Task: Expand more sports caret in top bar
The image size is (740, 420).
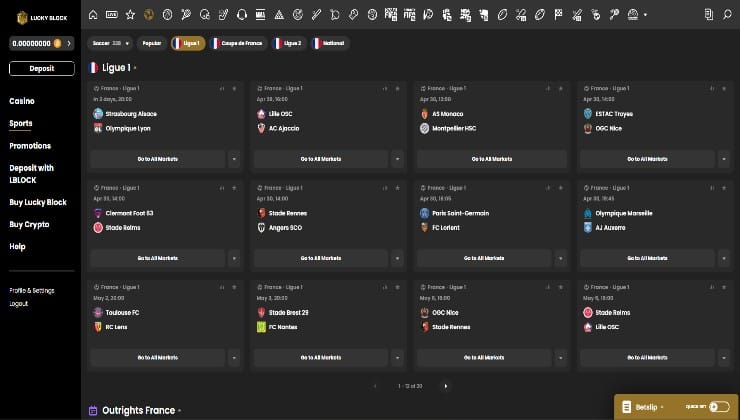Action: (x=645, y=15)
